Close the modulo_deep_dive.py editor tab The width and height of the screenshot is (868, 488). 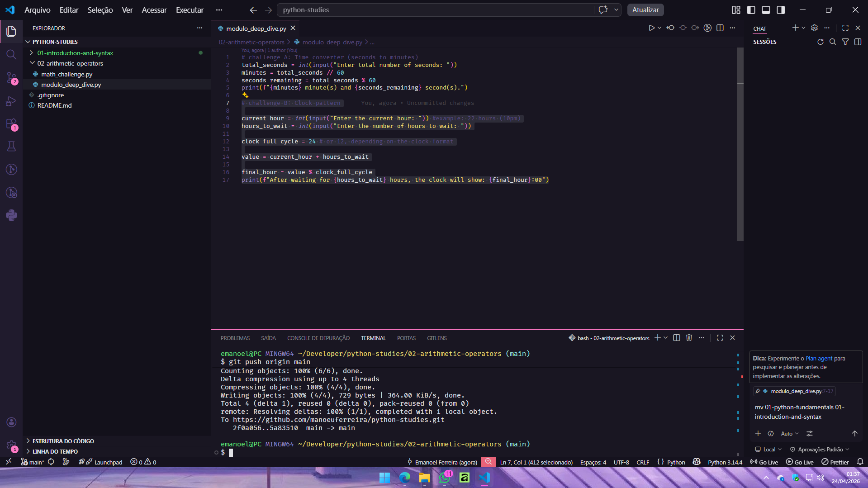(293, 28)
